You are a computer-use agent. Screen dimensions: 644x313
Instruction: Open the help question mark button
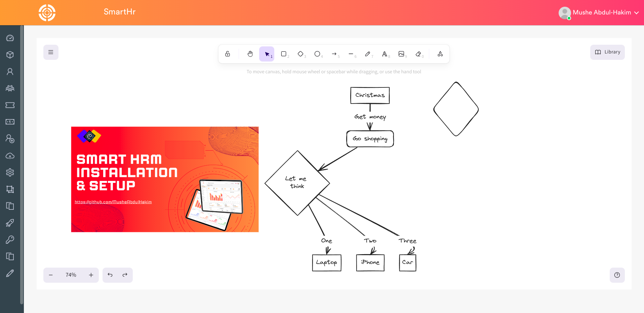click(x=617, y=275)
